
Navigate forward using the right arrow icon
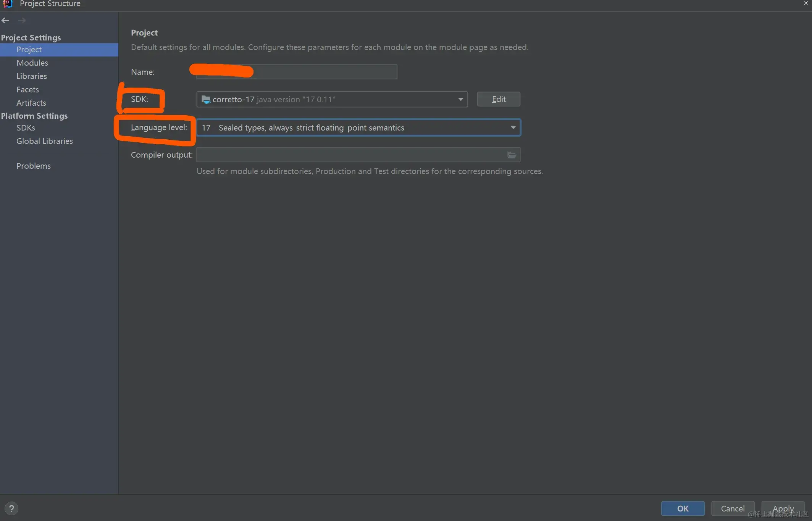coord(22,20)
